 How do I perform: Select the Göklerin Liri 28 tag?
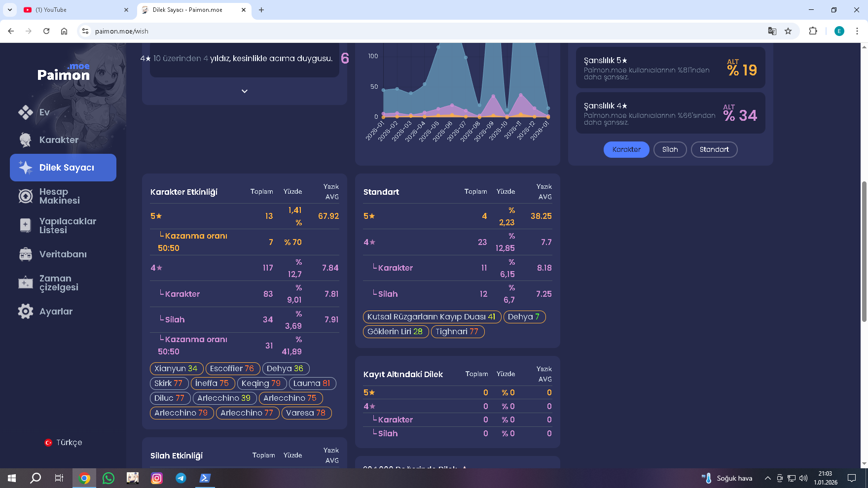(x=396, y=332)
